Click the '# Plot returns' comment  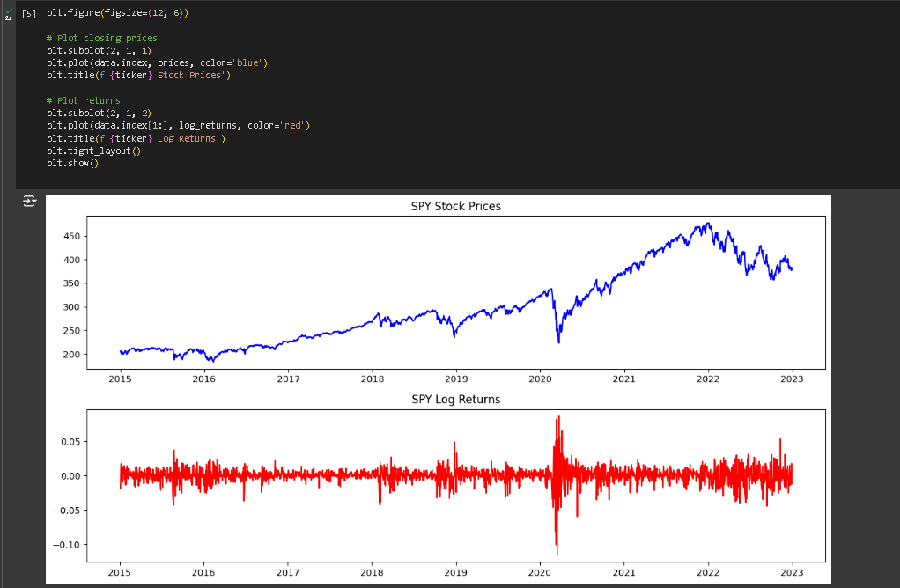tap(84, 100)
